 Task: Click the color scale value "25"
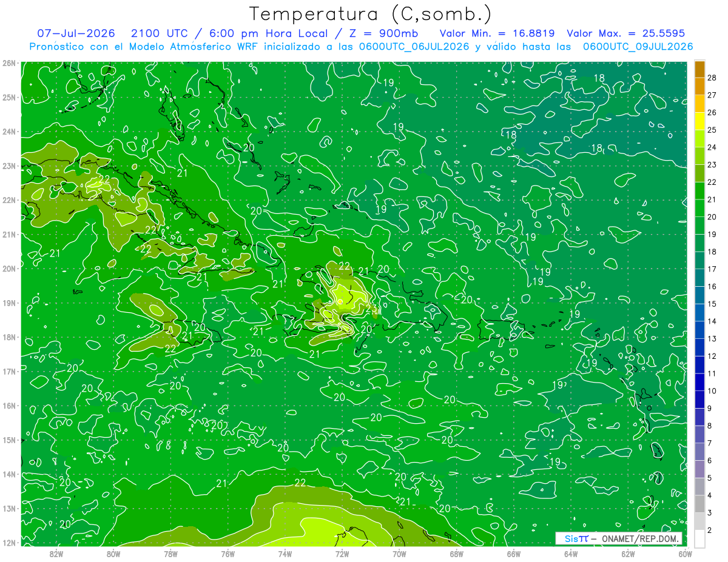[x=712, y=130]
